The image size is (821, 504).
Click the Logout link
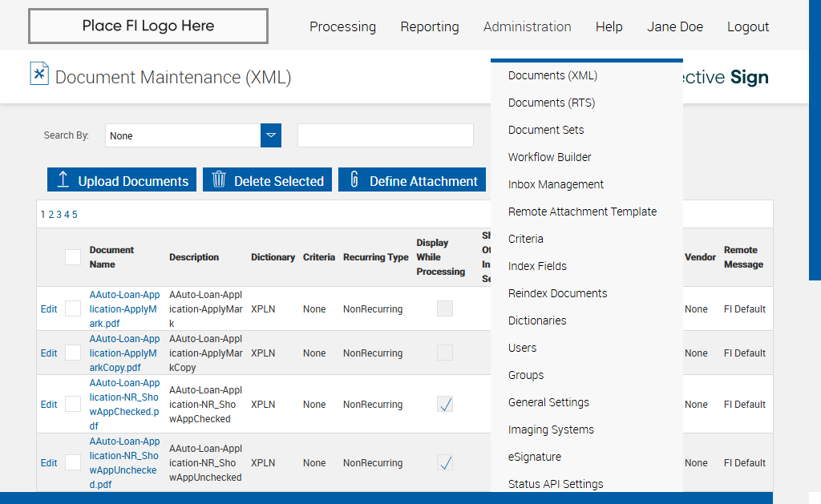747,26
